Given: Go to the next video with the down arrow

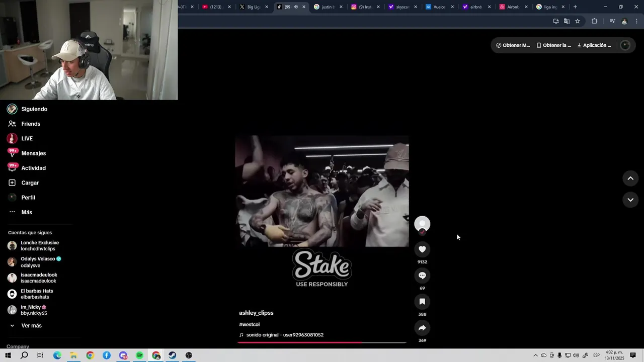Looking at the screenshot, I should coord(630,200).
